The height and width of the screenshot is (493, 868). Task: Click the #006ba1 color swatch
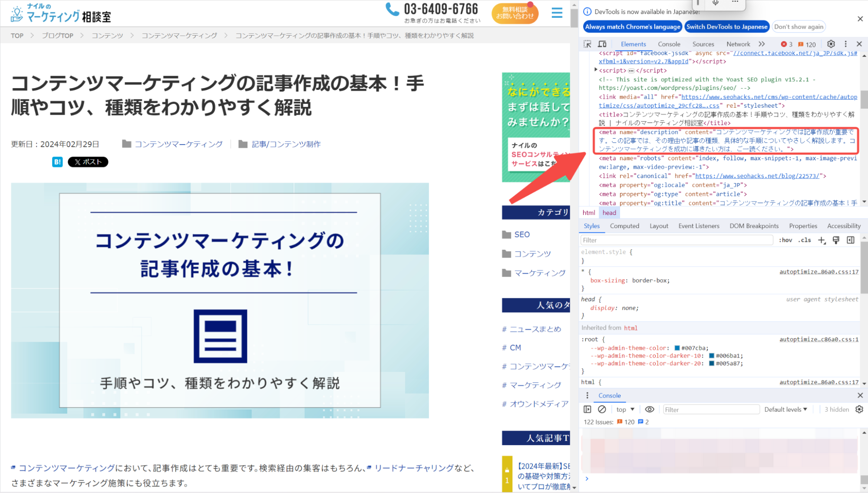(711, 356)
